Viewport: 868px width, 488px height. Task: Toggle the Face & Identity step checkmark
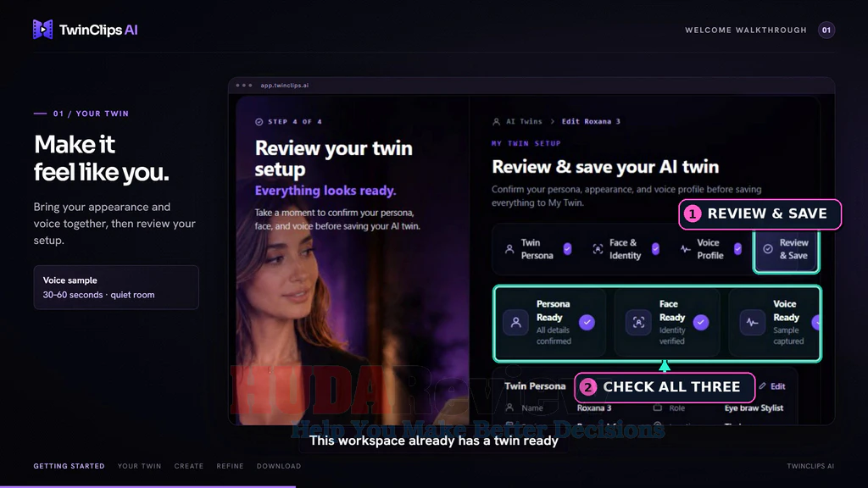[655, 249]
